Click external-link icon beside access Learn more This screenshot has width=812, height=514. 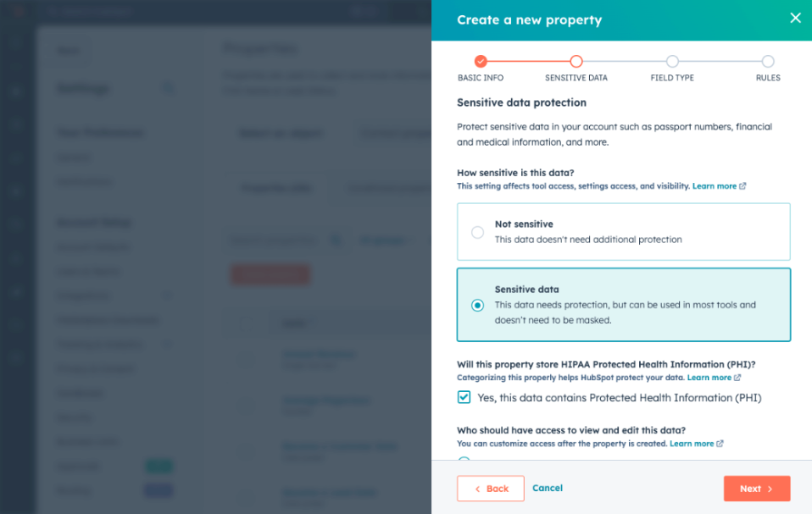coord(720,444)
